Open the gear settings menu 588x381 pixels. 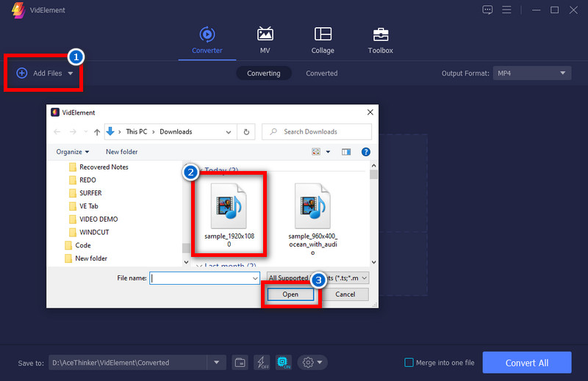pyautogui.click(x=313, y=363)
